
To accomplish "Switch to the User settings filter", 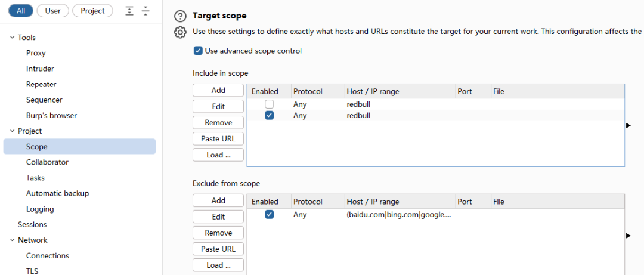I will point(52,11).
